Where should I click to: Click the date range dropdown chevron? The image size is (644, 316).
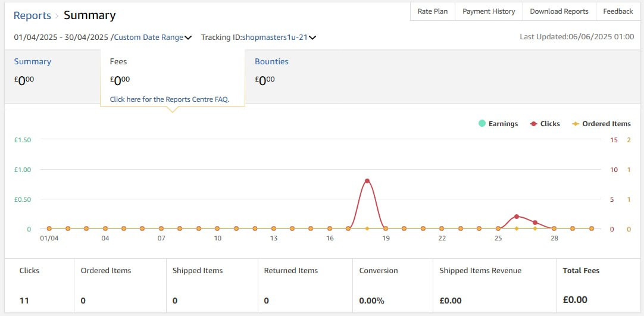click(188, 37)
